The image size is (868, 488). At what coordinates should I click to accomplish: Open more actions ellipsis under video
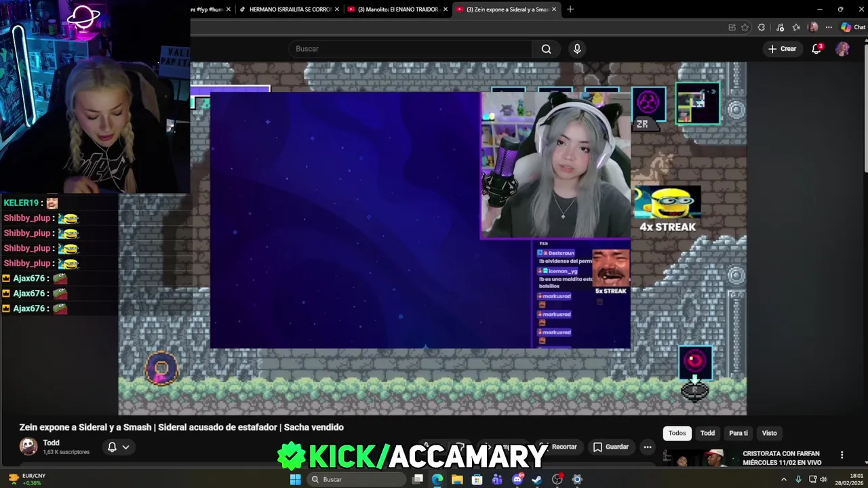[x=648, y=447]
